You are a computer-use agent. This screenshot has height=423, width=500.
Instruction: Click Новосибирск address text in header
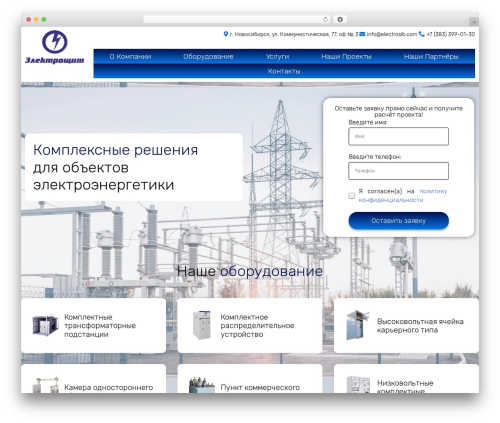(294, 34)
